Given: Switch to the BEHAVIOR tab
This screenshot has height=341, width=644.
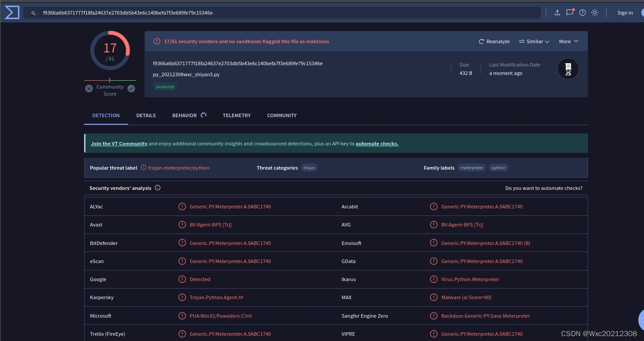Looking at the screenshot, I should [x=185, y=115].
